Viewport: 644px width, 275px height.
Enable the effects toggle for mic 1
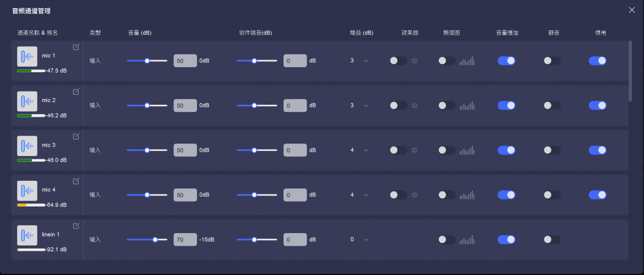[398, 61]
